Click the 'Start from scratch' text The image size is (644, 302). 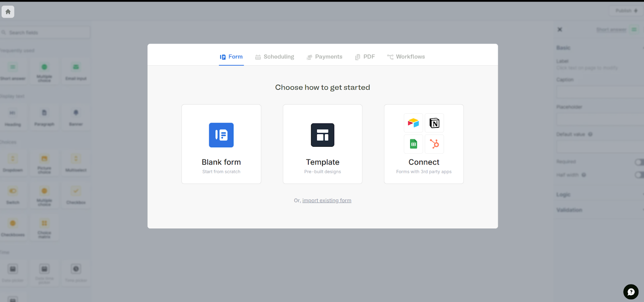pos(221,172)
